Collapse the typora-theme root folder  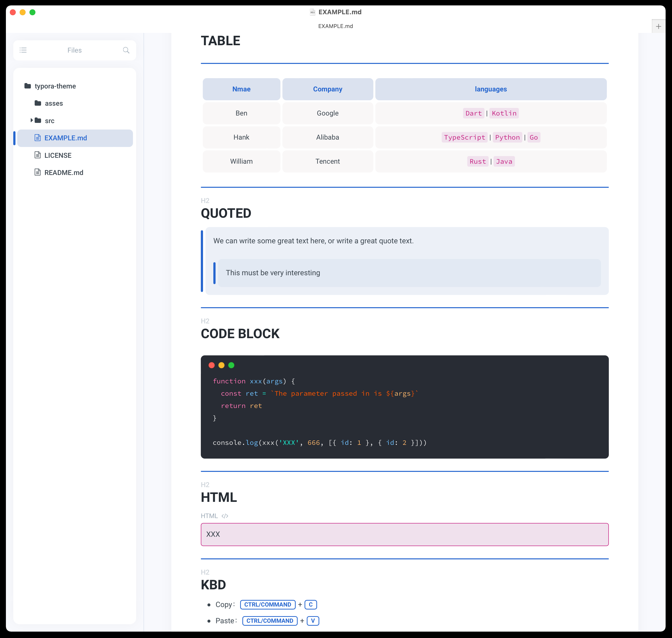[55, 86]
